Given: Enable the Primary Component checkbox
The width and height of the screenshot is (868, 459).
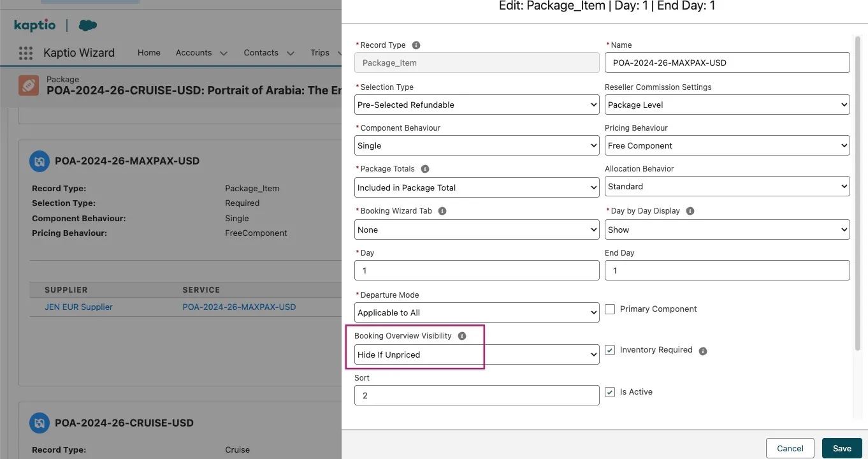Looking at the screenshot, I should pyautogui.click(x=610, y=309).
